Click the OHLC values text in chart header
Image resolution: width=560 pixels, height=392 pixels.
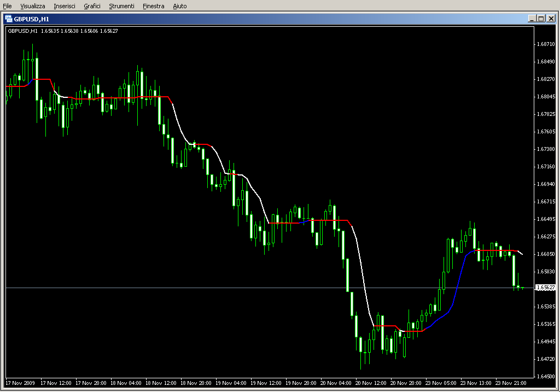coord(79,31)
